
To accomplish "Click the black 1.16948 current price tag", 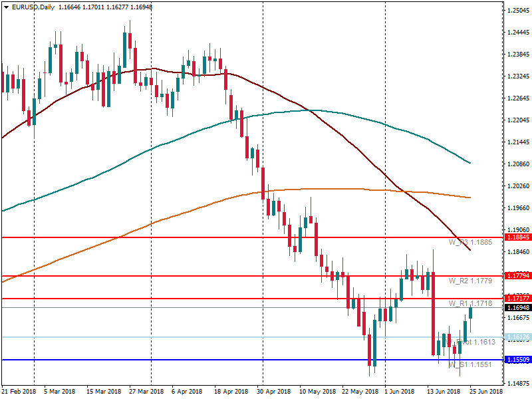I will pyautogui.click(x=518, y=308).
